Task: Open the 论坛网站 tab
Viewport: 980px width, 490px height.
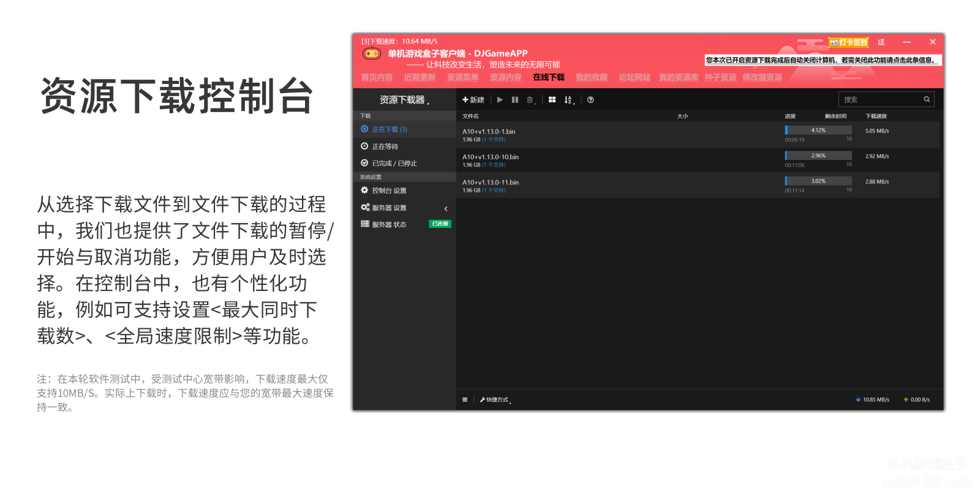Action: [x=635, y=77]
